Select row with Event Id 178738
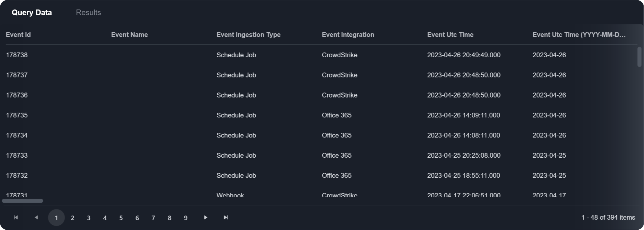This screenshot has height=230, width=644. (17, 55)
